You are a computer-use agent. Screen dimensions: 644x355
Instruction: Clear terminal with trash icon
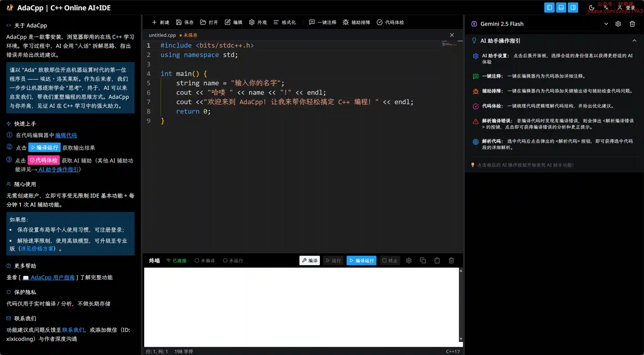[x=451, y=260]
